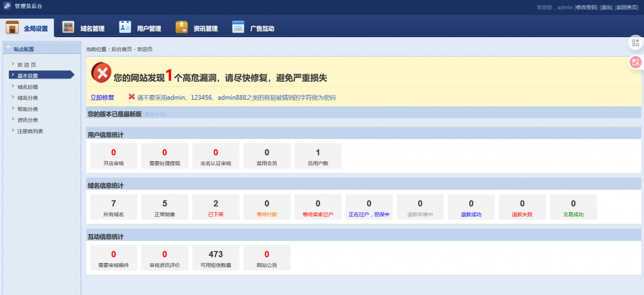Click the 用户管理 person icon
The height and width of the screenshot is (295, 644).
(x=125, y=26)
